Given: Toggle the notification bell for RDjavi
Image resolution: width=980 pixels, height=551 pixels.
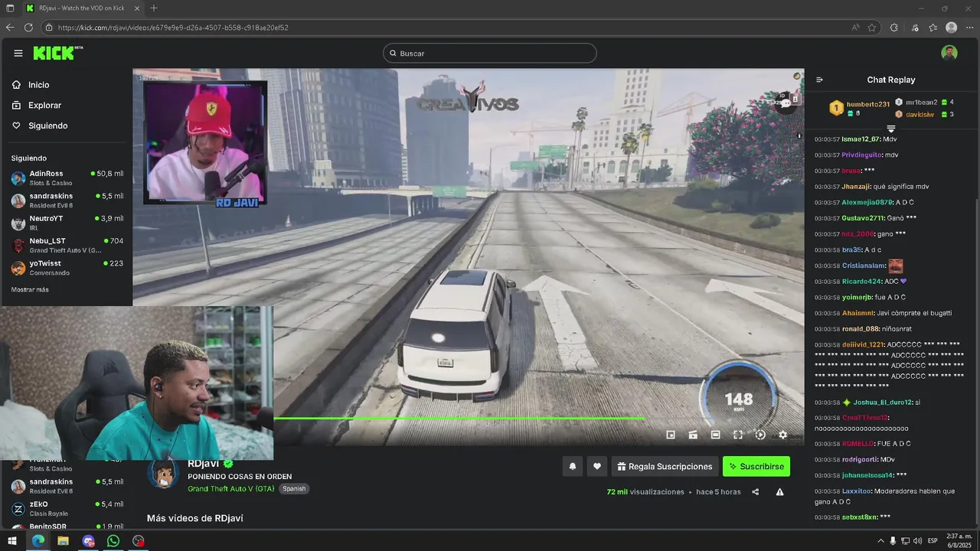Looking at the screenshot, I should (x=573, y=466).
